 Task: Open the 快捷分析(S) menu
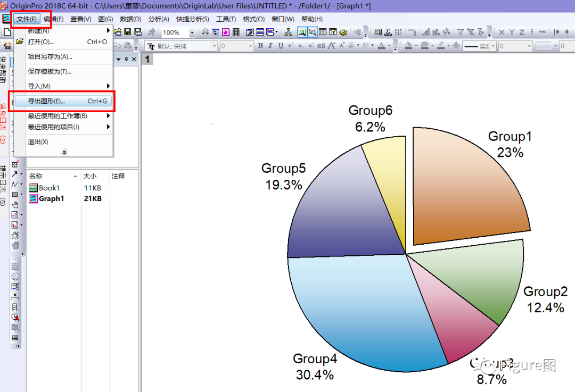coord(193,19)
